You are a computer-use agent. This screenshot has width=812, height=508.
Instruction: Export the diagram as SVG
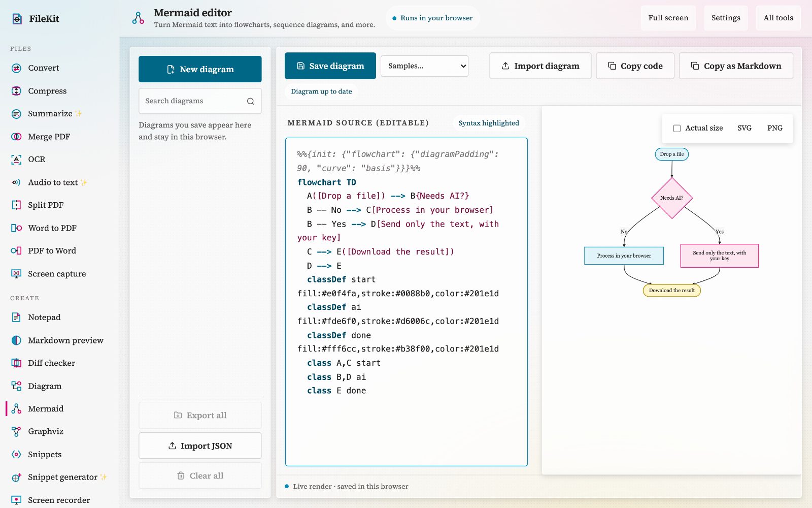coord(745,128)
